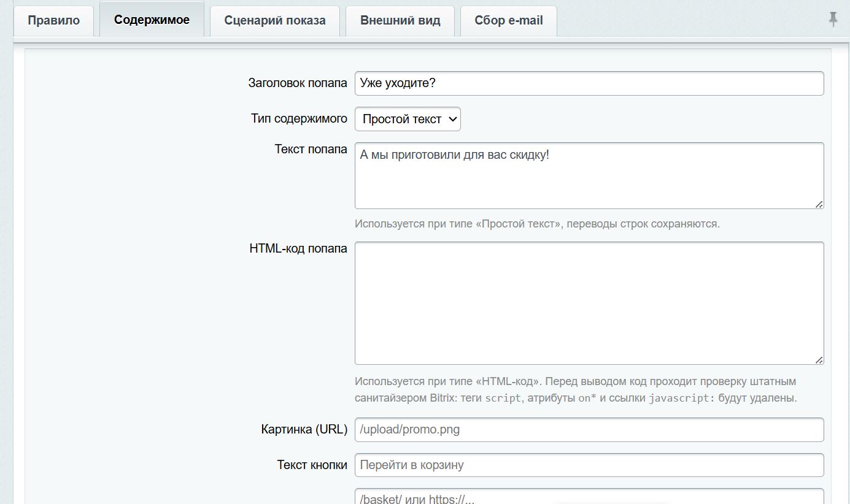850x504 pixels.
Task: Expand the Тип содержимого dropdown
Action: 408,119
